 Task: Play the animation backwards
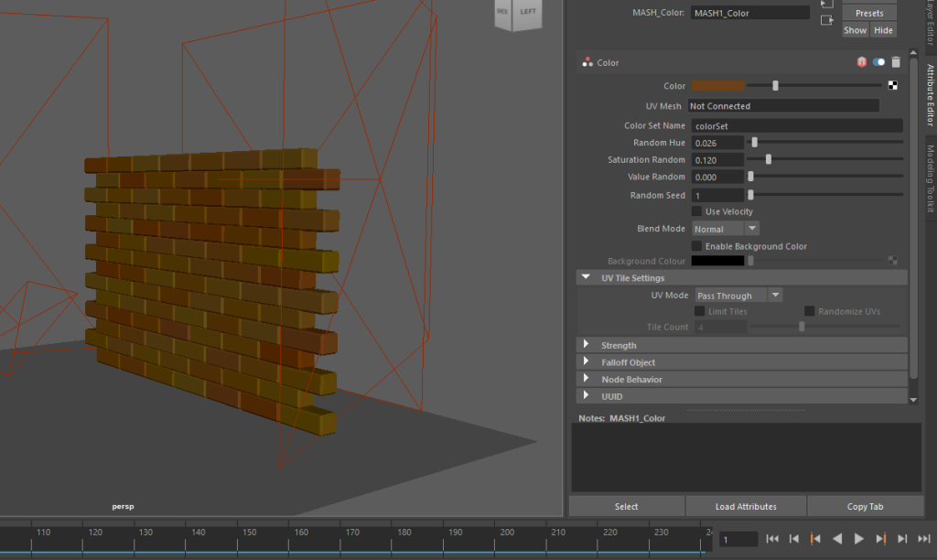[x=837, y=539]
